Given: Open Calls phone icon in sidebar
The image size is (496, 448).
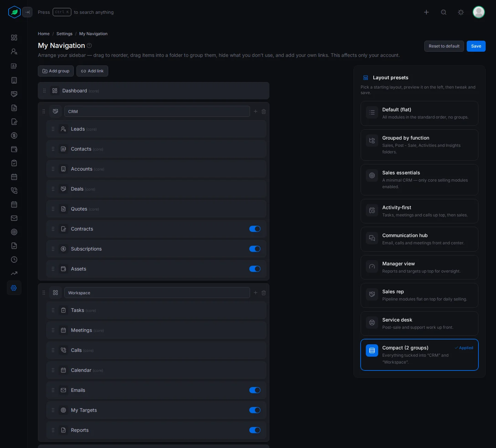Looking at the screenshot, I should (14, 191).
